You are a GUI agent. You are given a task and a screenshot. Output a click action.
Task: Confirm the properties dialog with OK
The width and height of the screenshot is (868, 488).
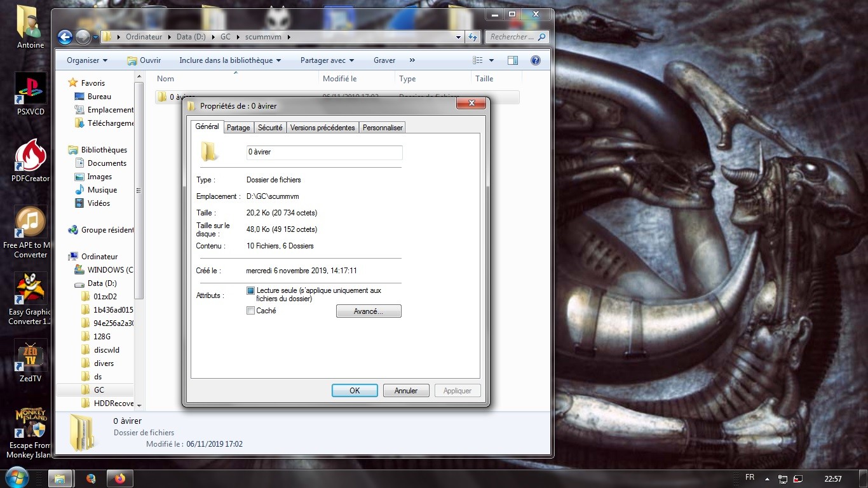(355, 391)
